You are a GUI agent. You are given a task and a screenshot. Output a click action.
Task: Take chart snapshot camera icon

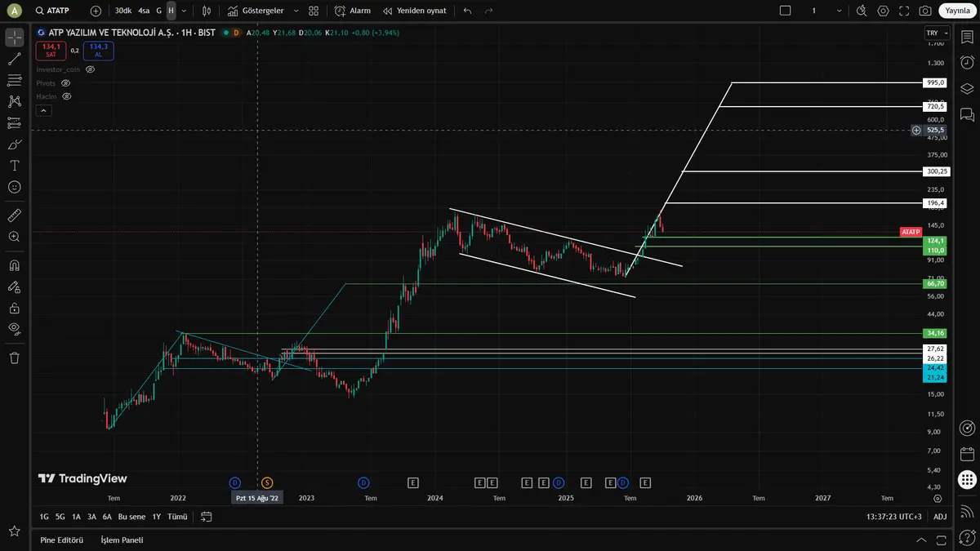pos(925,11)
